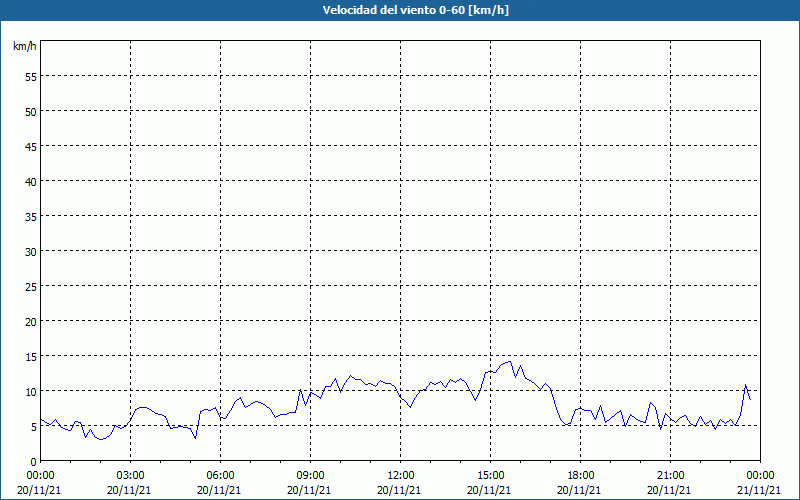Click the y-axis value 40
This screenshot has width=800, height=500.
(31, 181)
